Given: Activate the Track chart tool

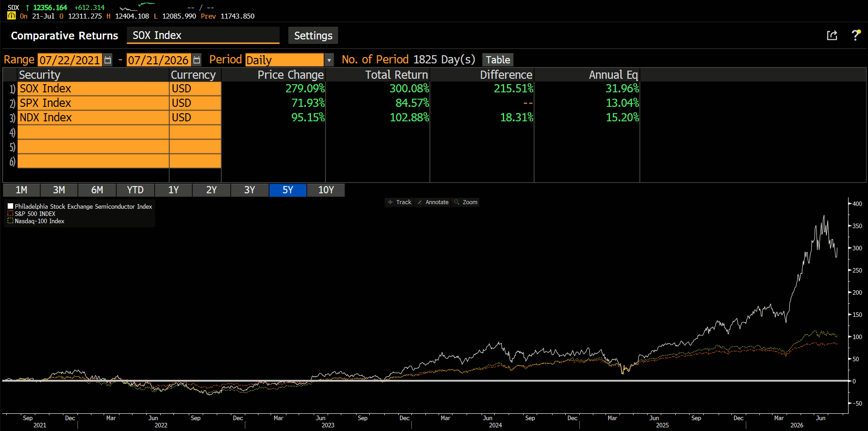Looking at the screenshot, I should click(400, 202).
